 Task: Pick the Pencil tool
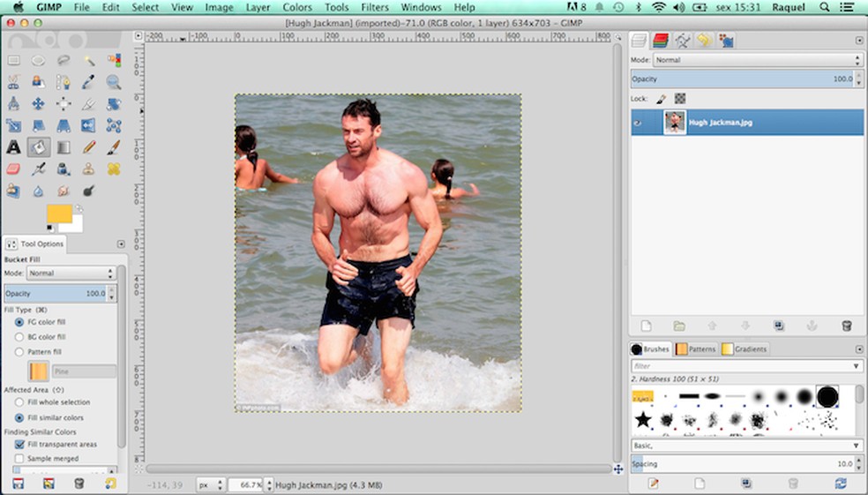[x=89, y=147]
